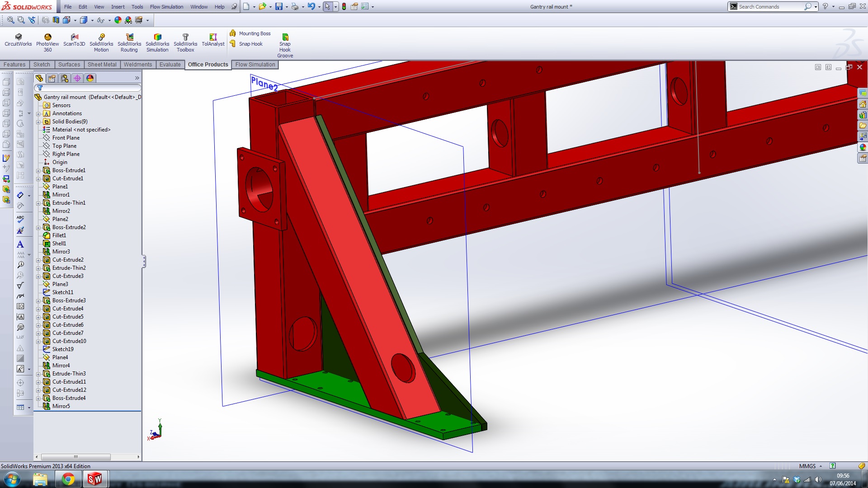Toggle the SolidWorks Simulation add-in

pos(157,40)
